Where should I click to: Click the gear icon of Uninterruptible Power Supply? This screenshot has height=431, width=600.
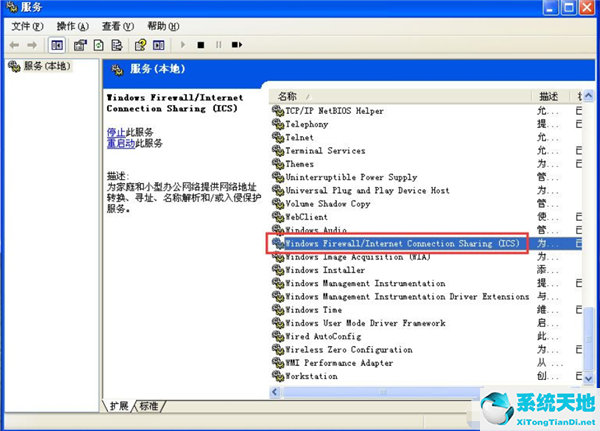278,177
